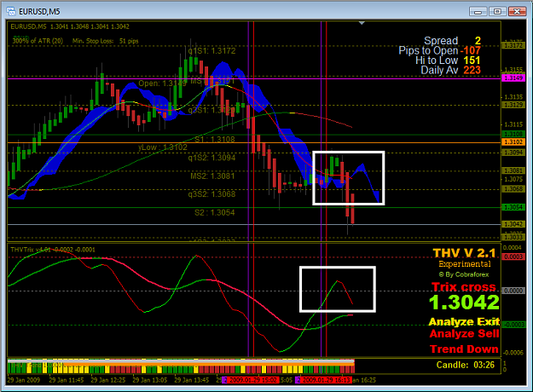Click the magenta 1.3149 price axis tag
The image size is (533, 392).
point(513,78)
